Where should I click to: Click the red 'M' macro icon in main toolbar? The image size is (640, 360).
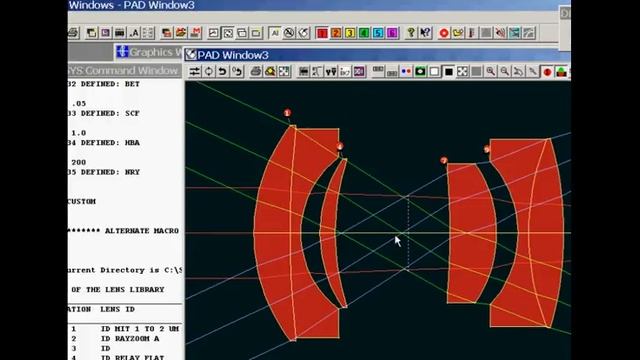[196, 33]
